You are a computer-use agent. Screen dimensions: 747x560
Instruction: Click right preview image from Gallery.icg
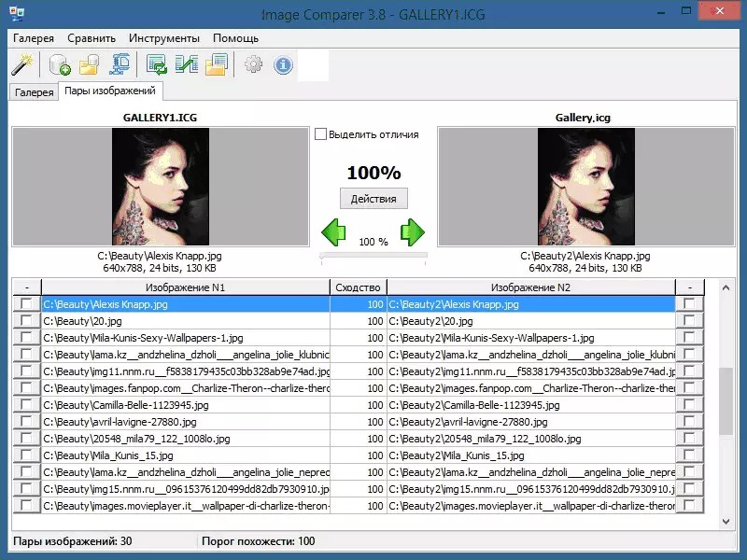point(586,186)
